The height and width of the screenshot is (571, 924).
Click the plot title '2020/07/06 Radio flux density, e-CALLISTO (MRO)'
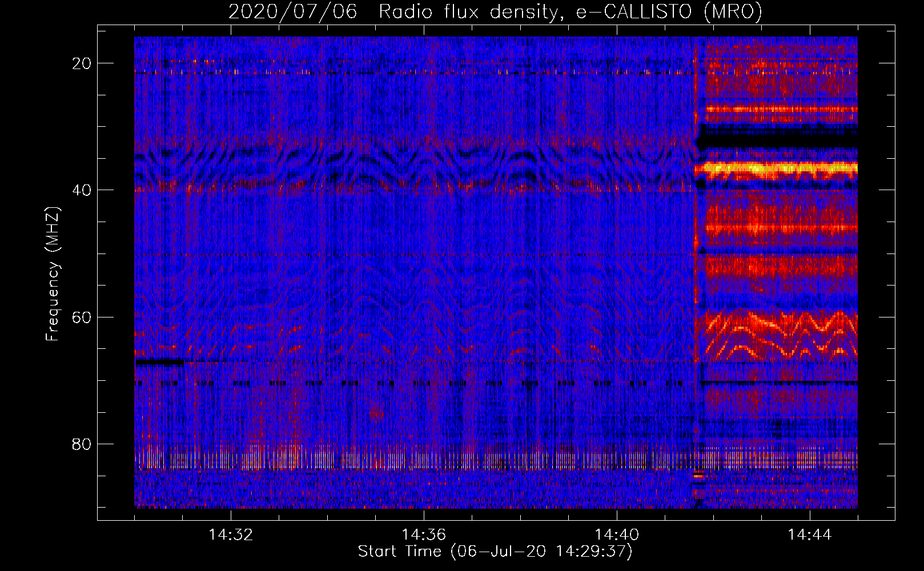click(x=495, y=12)
